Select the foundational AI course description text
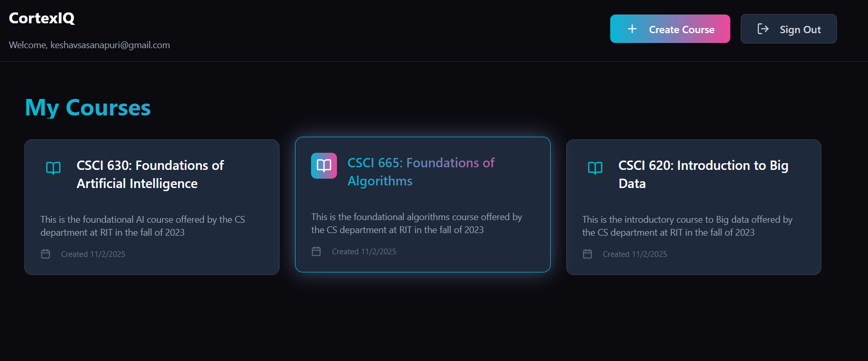This screenshot has height=361, width=868. (x=143, y=226)
